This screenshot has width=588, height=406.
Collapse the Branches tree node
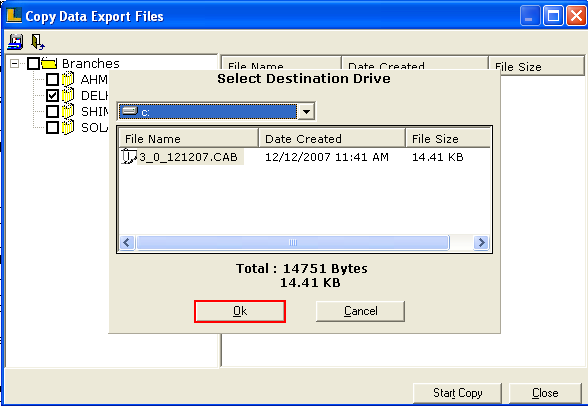point(14,63)
